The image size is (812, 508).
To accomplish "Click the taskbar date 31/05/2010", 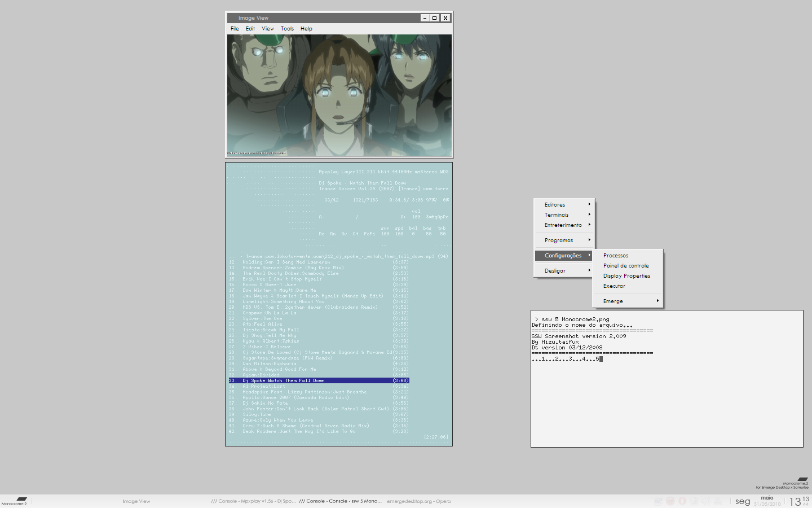I will click(767, 504).
